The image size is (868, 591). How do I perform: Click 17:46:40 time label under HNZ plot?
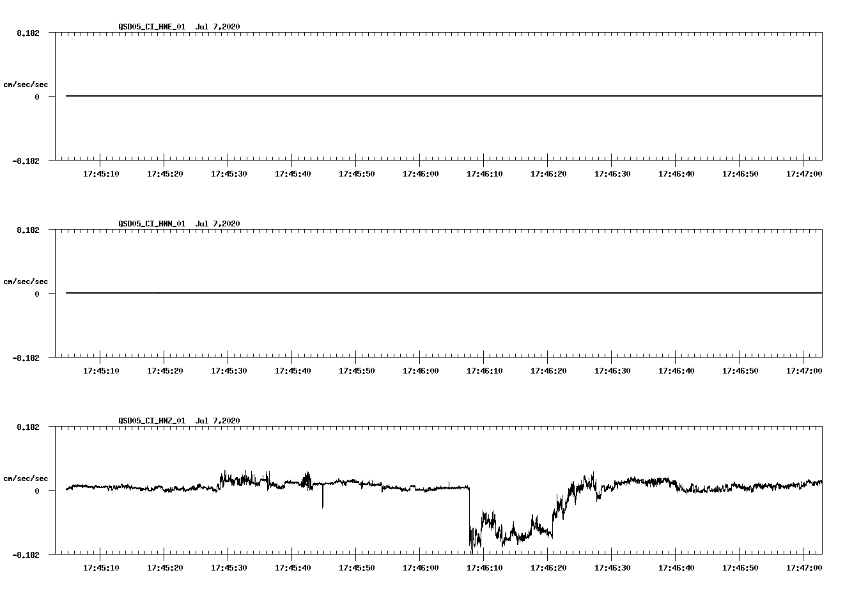coord(676,568)
